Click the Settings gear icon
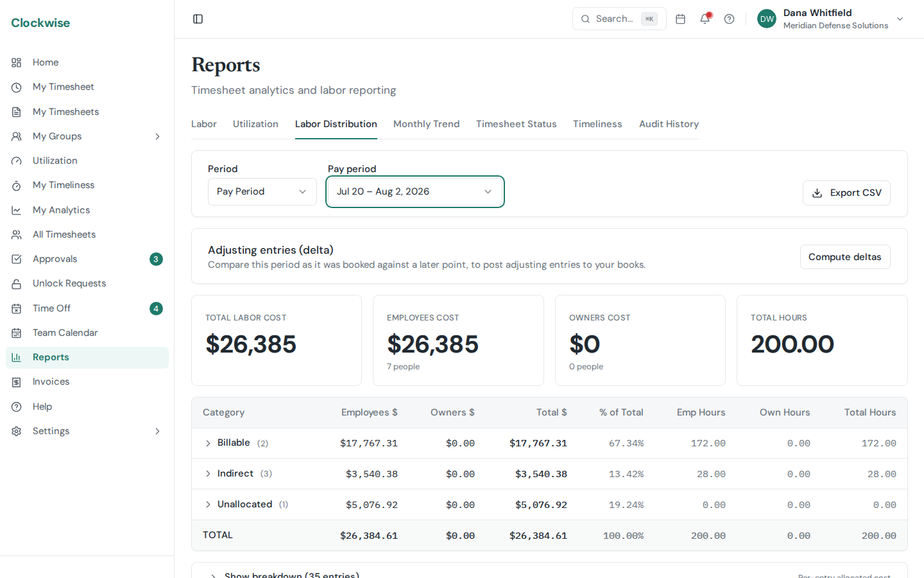Viewport: 924px width, 578px height. pos(17,431)
